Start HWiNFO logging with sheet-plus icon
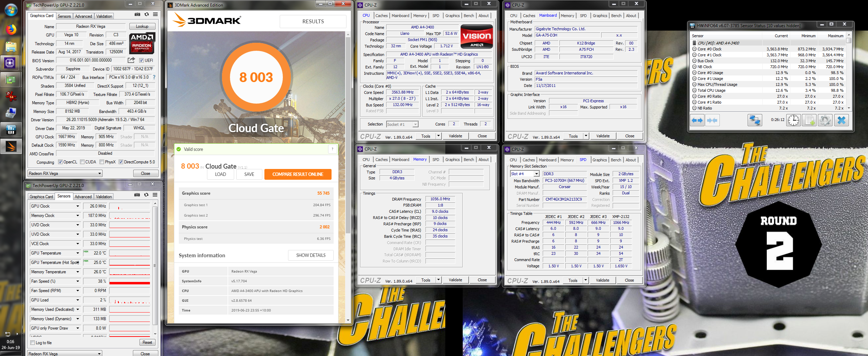The image size is (868, 356). tap(809, 120)
